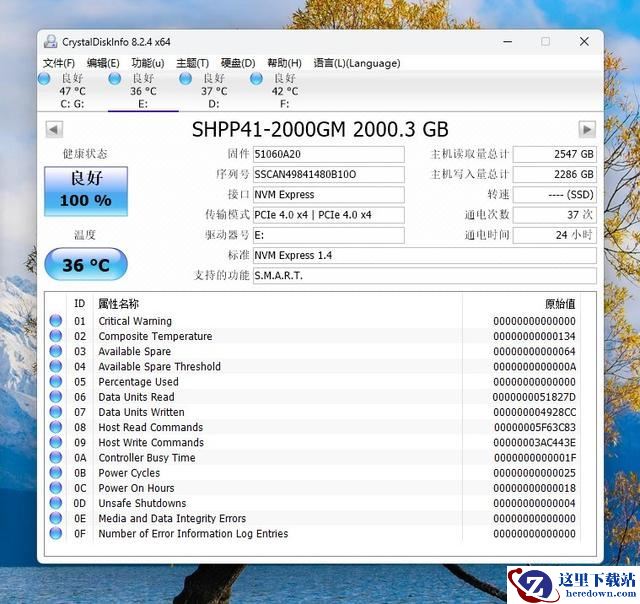Click the serial number field SSCAN49841480B10O
Screen dimensions: 640x604
point(329,175)
